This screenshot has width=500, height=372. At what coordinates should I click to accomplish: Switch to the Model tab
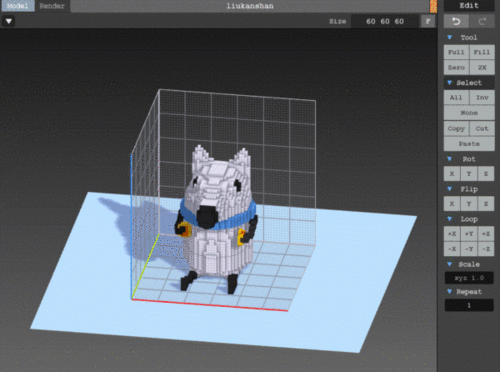point(18,6)
